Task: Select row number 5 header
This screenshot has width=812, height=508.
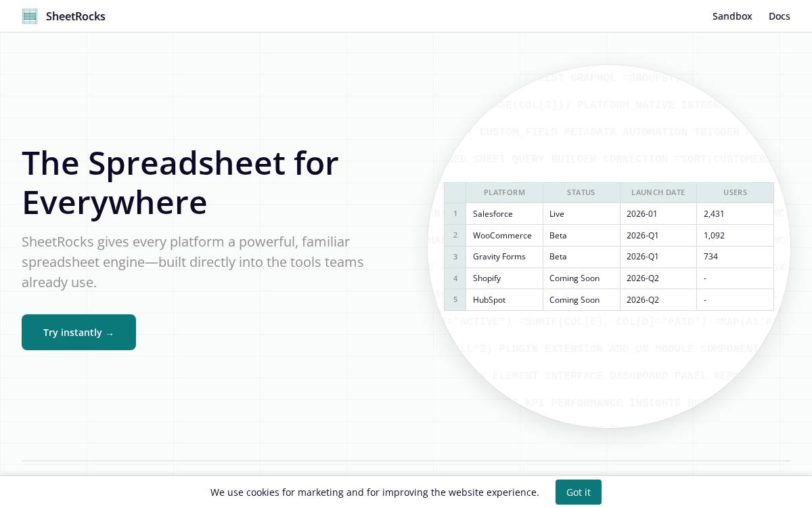Action: (x=455, y=300)
